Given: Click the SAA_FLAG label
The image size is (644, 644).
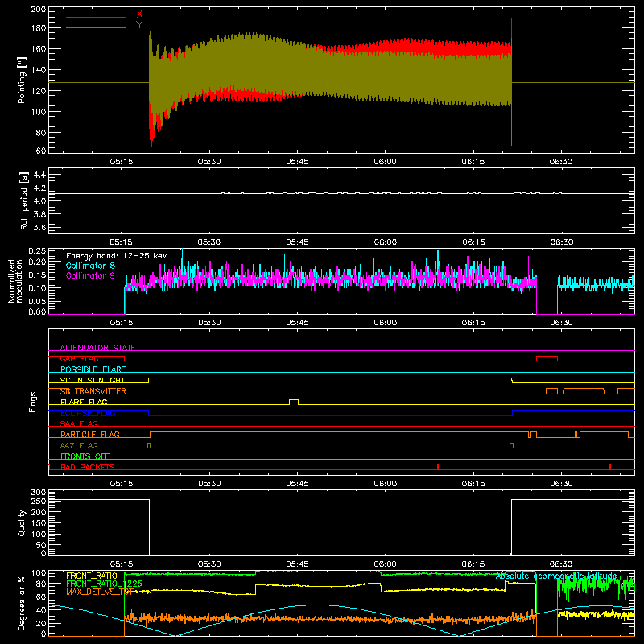Looking at the screenshot, I should tap(79, 423).
